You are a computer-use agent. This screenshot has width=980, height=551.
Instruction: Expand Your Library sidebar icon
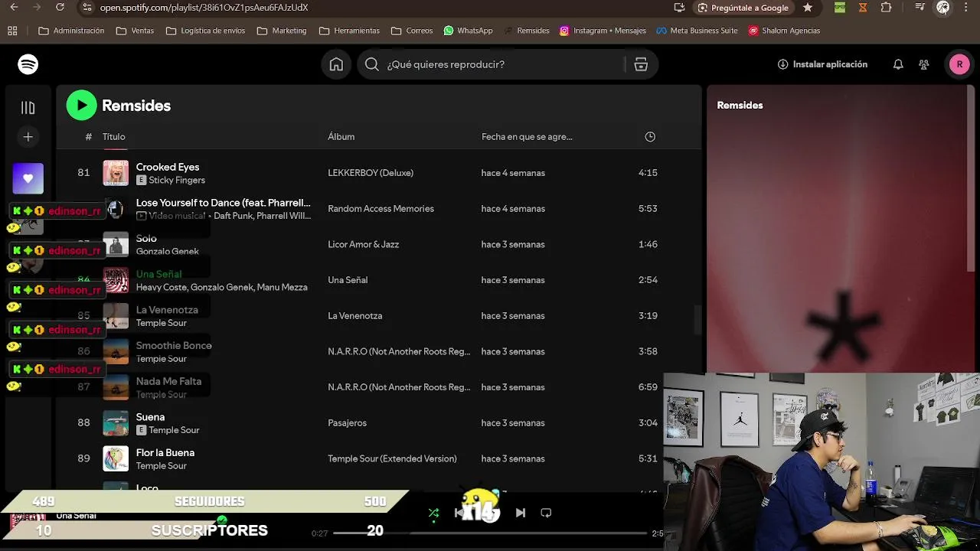28,108
